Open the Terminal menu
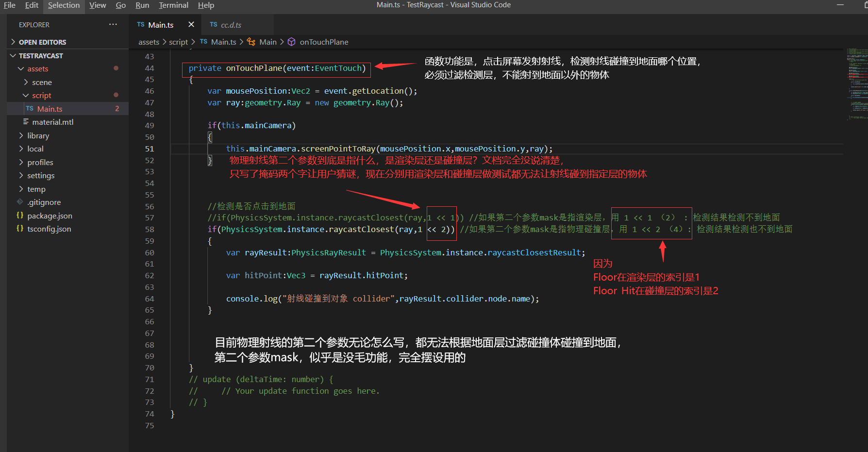868x452 pixels. 173,5
